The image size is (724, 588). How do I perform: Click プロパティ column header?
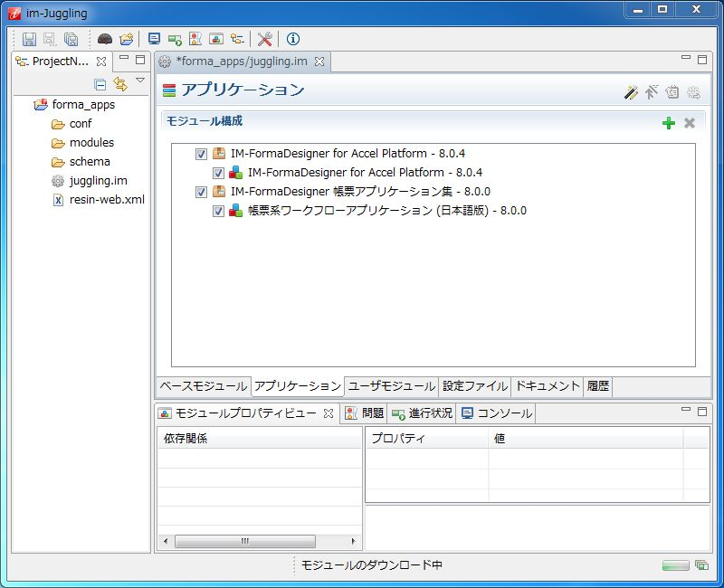tap(427, 438)
